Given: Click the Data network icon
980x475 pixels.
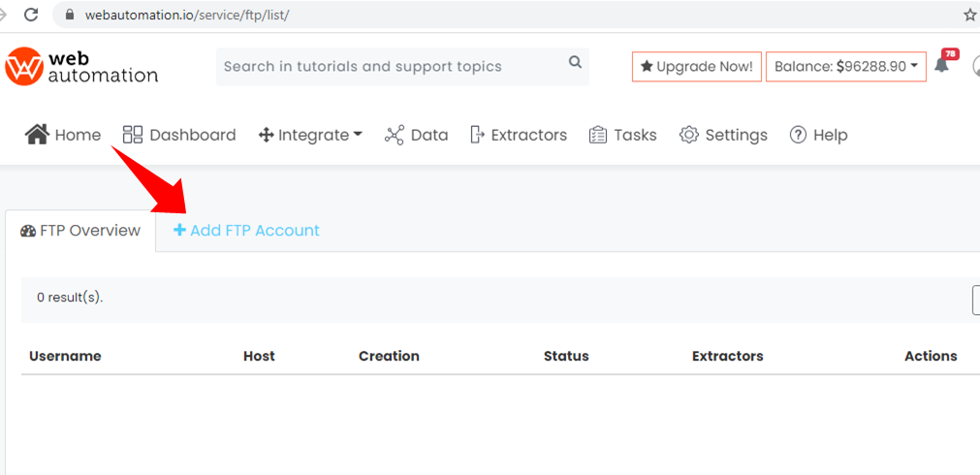Looking at the screenshot, I should point(395,135).
